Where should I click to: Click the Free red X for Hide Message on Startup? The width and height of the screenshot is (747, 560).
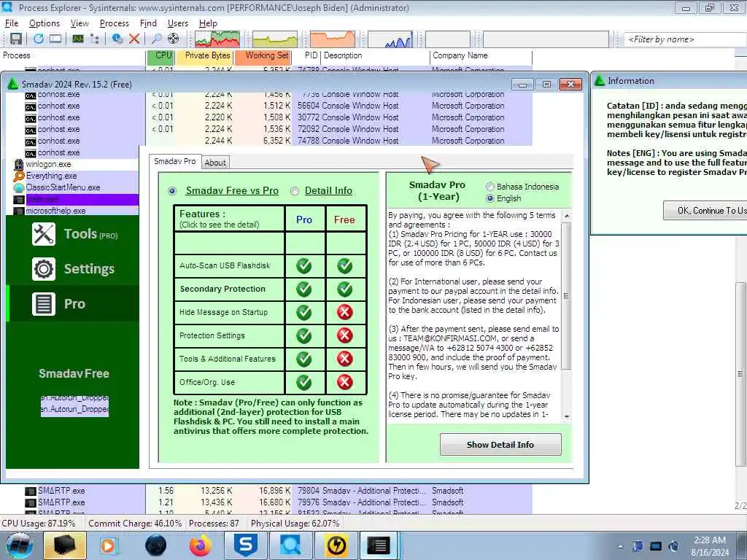coord(345,312)
